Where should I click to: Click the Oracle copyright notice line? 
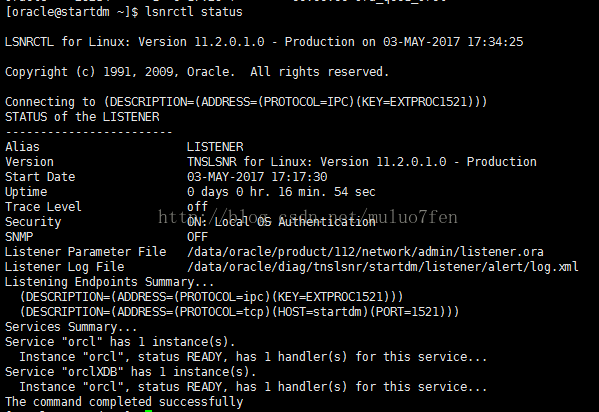click(197, 72)
